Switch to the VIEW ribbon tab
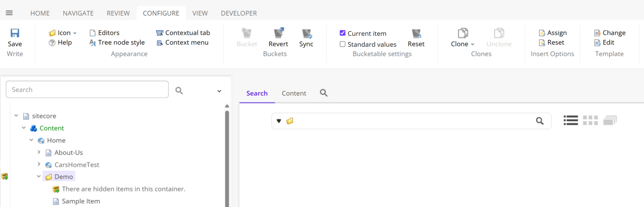The width and height of the screenshot is (644, 207). coord(200,13)
